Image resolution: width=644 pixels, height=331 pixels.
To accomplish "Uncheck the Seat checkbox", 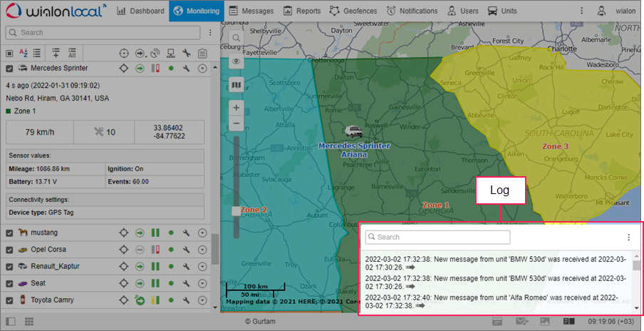I will tap(9, 284).
